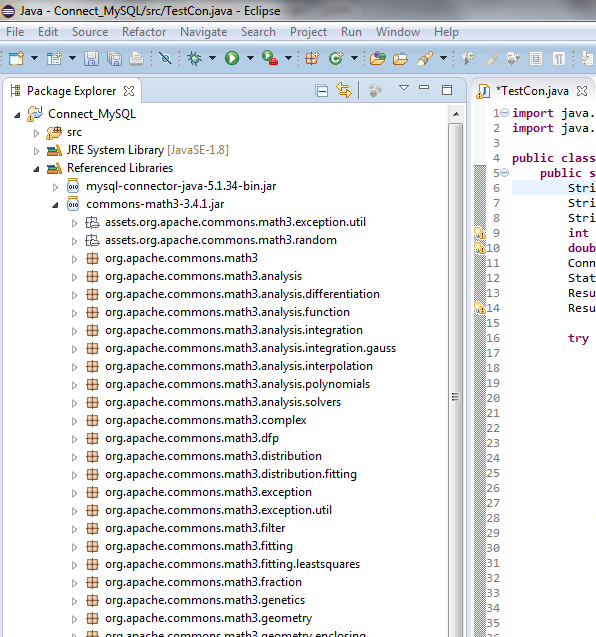Click the green Run button
The height and width of the screenshot is (637, 596).
(232, 58)
